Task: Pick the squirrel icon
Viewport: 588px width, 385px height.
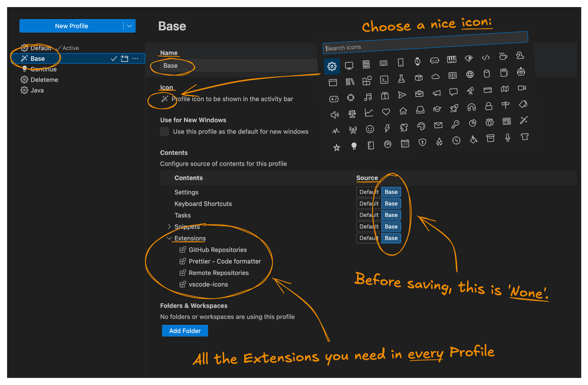Action: (404, 127)
